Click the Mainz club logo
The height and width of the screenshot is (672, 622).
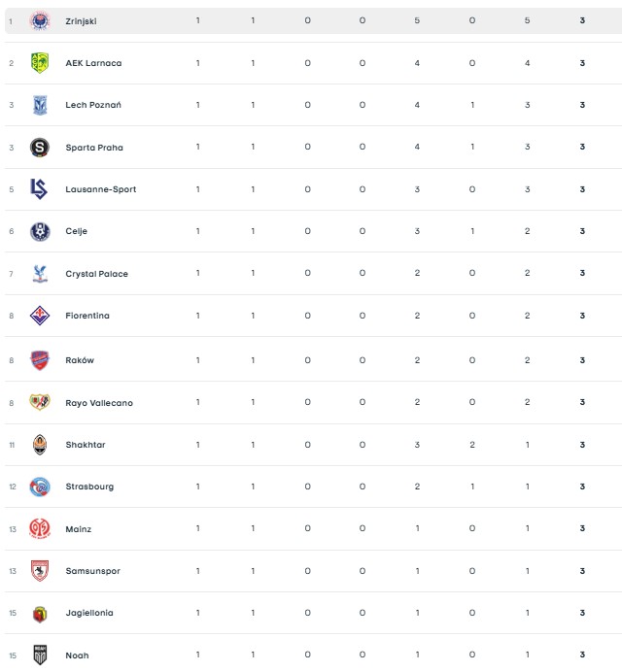(39, 528)
